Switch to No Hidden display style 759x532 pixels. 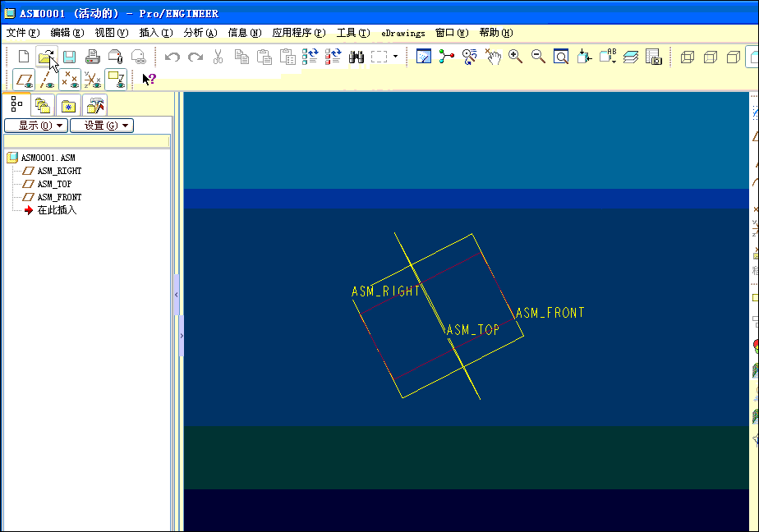coord(734,57)
